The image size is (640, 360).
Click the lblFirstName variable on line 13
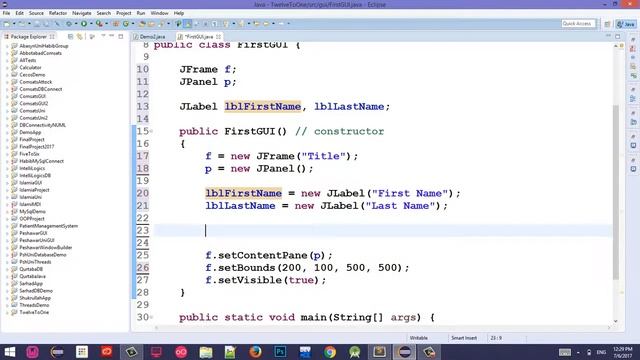point(262,107)
